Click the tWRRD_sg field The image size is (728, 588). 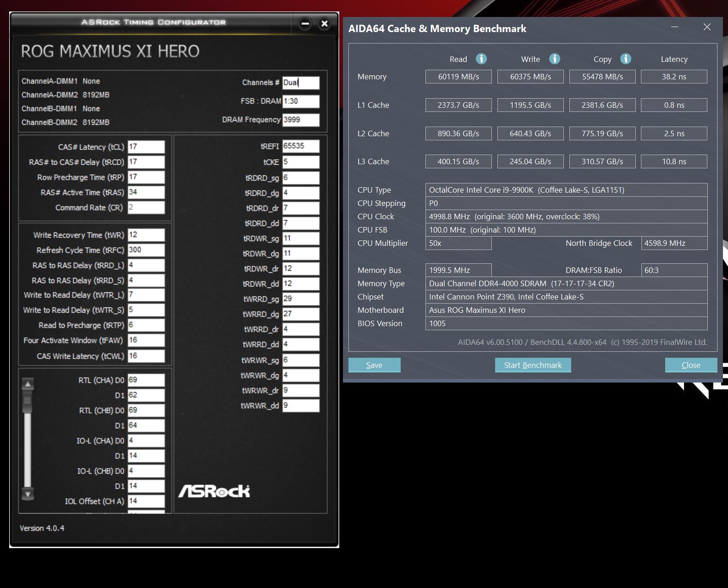point(301,299)
